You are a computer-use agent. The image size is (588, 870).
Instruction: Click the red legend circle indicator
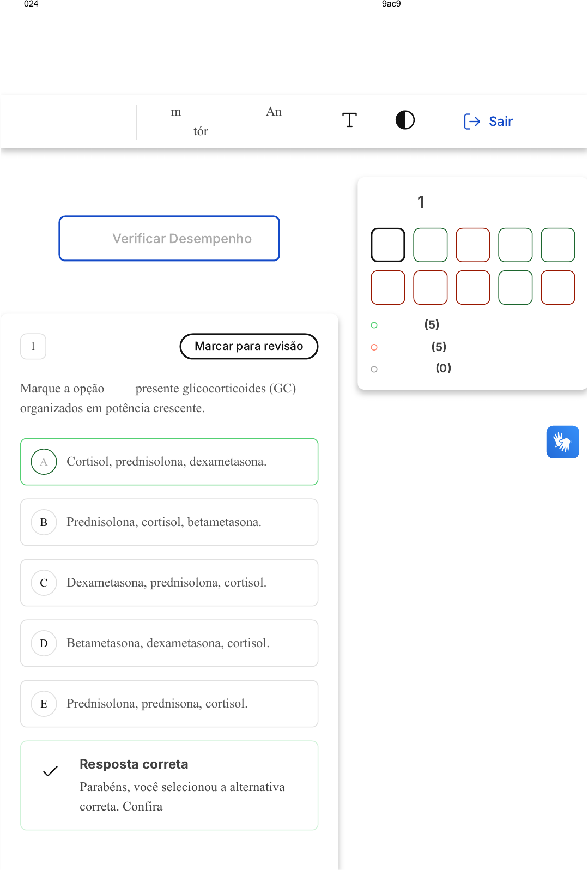pos(374,347)
